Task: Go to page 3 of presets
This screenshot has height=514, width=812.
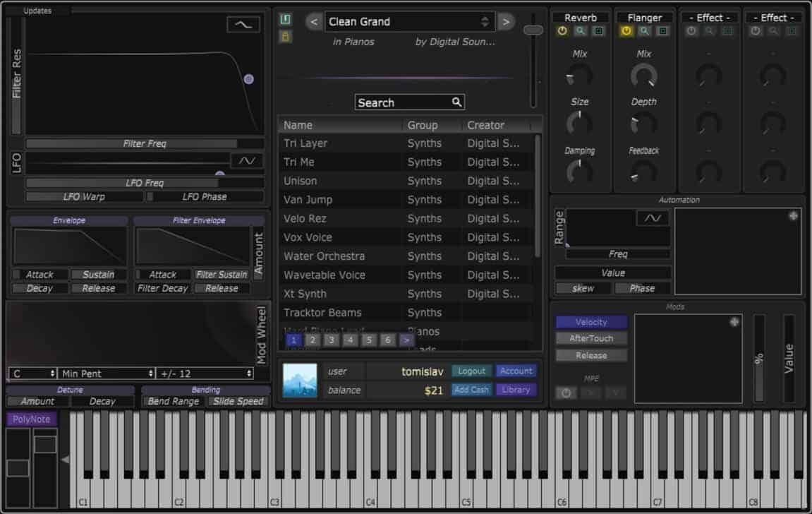Action: [x=332, y=340]
